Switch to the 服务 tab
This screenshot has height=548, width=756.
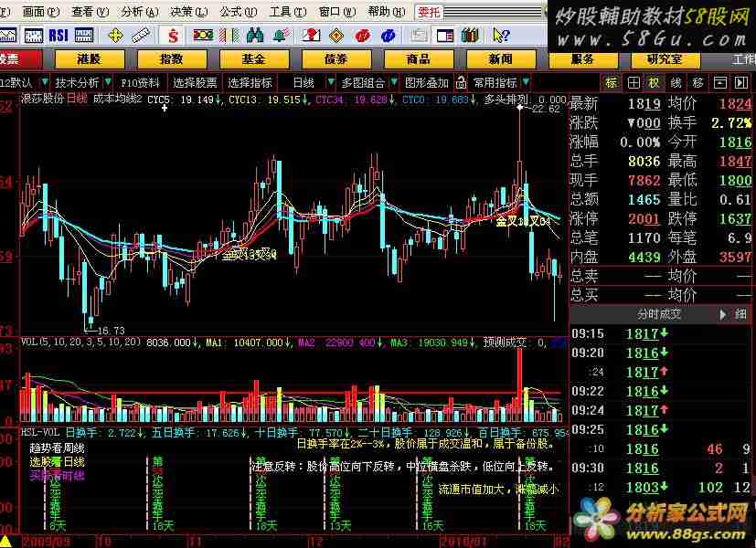tap(583, 59)
